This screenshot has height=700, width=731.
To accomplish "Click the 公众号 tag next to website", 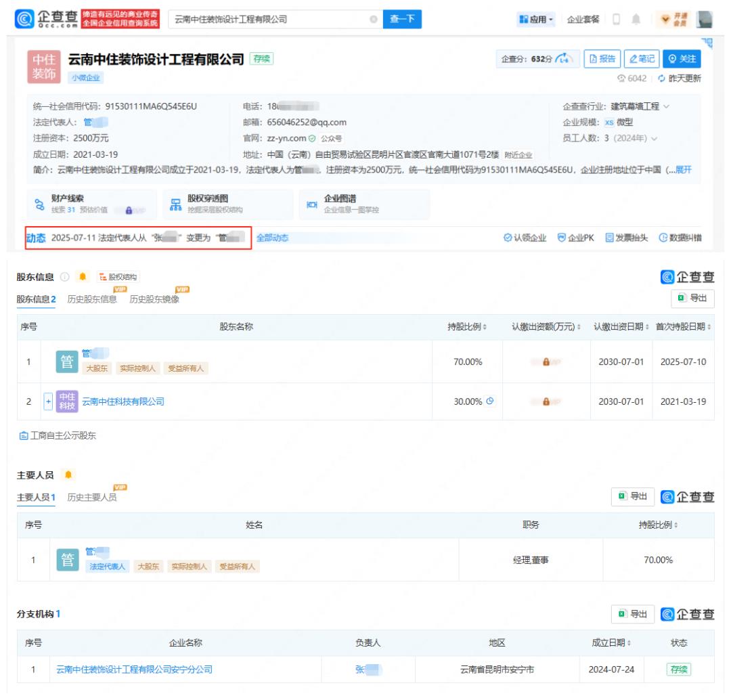I will [332, 139].
